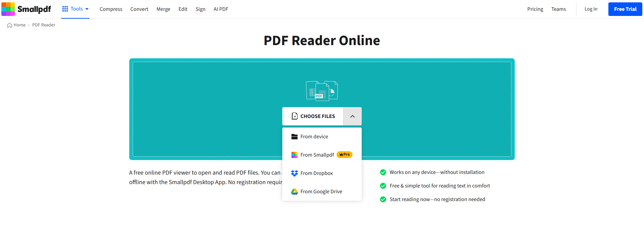This screenshot has height=237, width=644.
Task: Click the Log In link
Action: point(591,9)
